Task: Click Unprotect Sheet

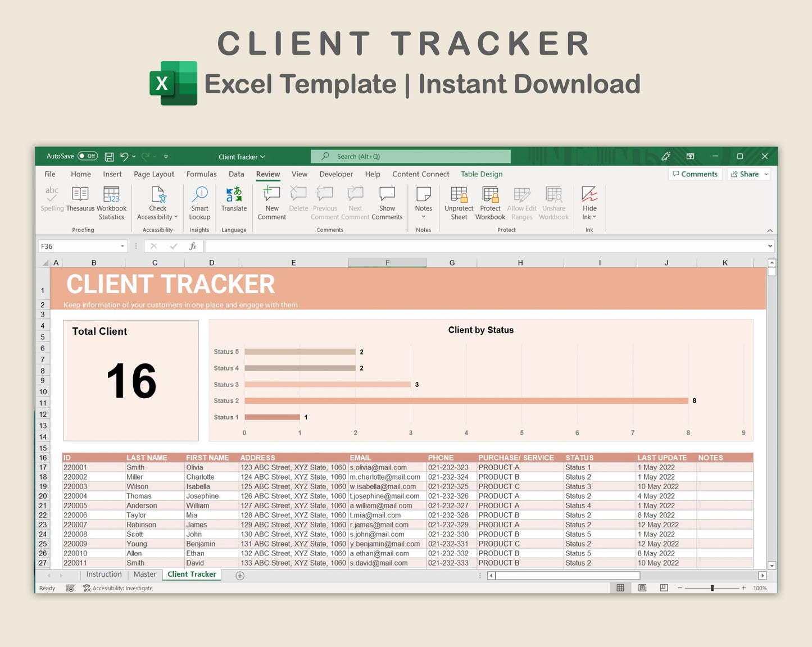Action: (x=459, y=203)
